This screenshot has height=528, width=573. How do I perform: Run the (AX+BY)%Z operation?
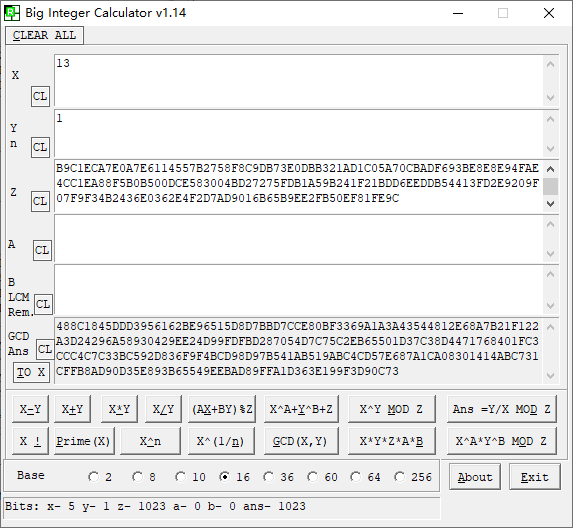click(x=222, y=409)
